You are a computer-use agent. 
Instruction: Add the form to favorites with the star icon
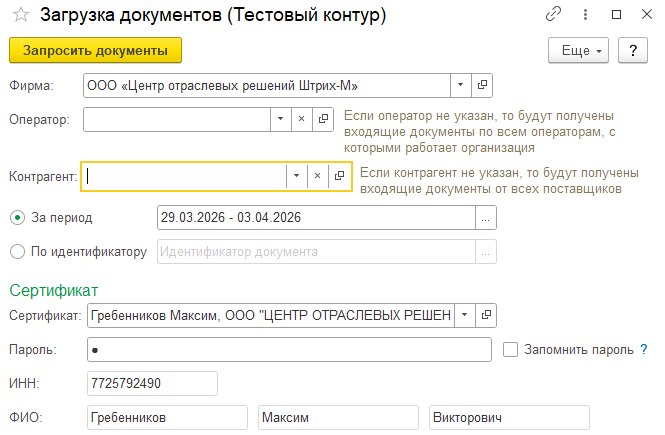(21, 15)
